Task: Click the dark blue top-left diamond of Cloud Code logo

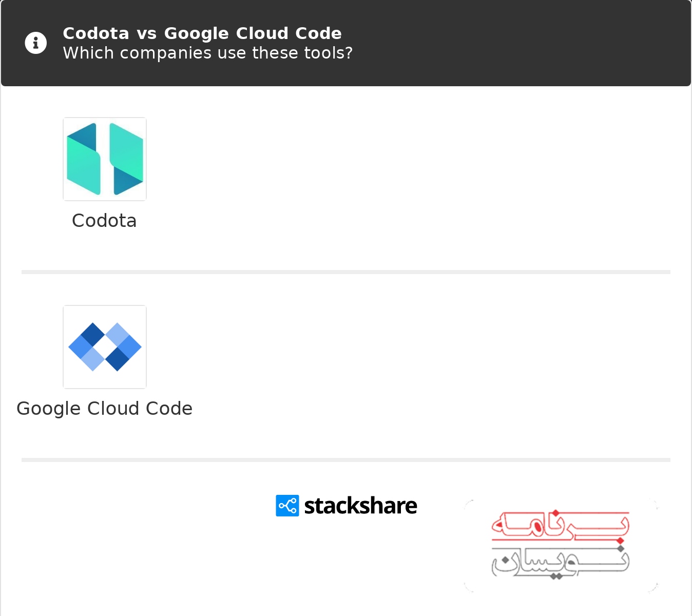Action: [93, 335]
